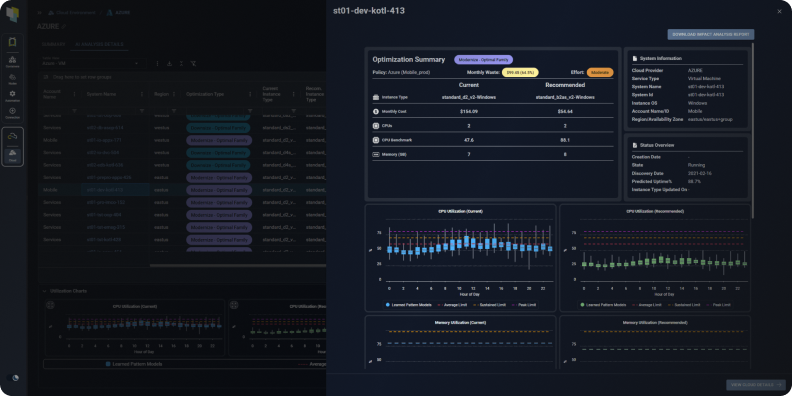Open the System Name column filter
Image resolution: width=792 pixels, height=396 pixels.
pyautogui.click(x=141, y=111)
